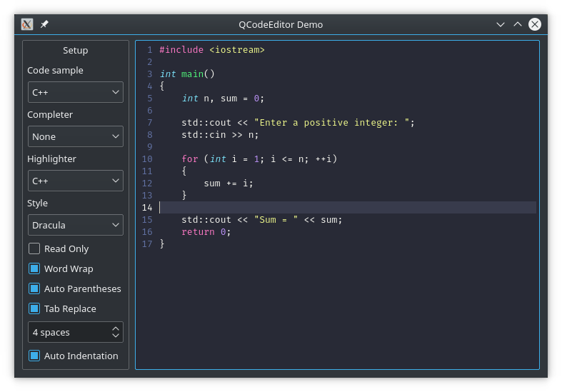Click the #include <iostream> line
This screenshot has height=392, width=562.
tap(212, 50)
